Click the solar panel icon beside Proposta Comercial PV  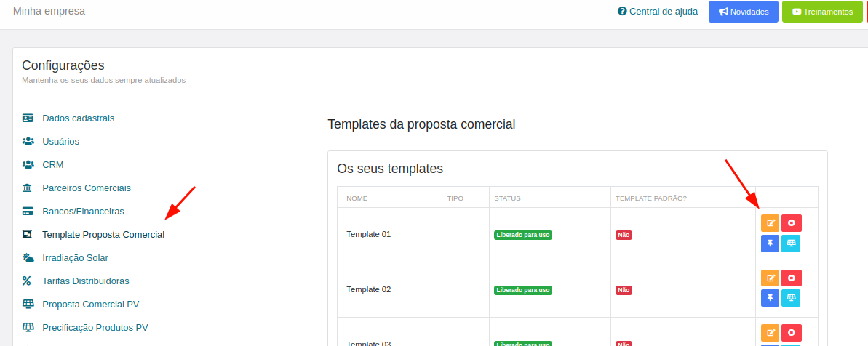tap(28, 304)
